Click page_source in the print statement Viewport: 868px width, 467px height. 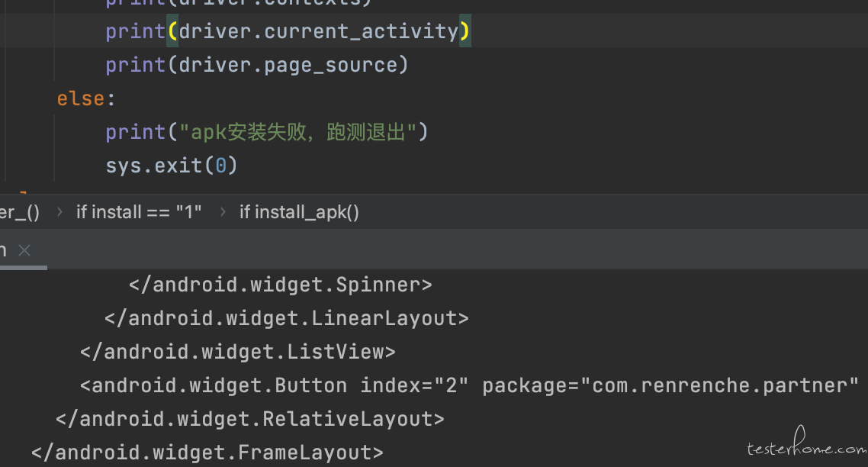[331, 66]
